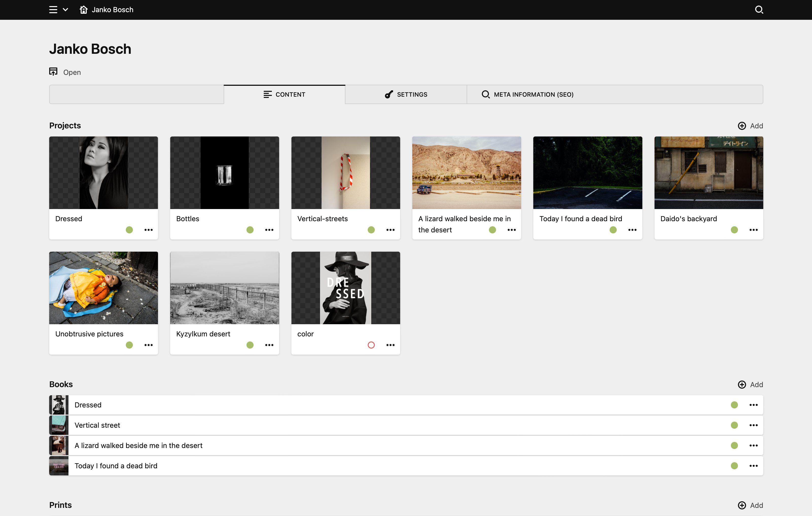Open the hamburger menu icon
Image resolution: width=812 pixels, height=516 pixels.
click(53, 10)
